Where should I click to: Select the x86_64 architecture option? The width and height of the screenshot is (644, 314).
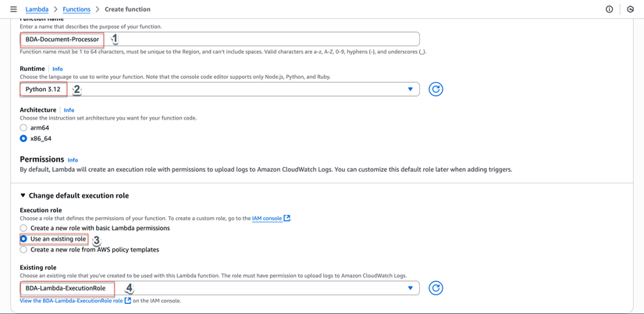[23, 138]
